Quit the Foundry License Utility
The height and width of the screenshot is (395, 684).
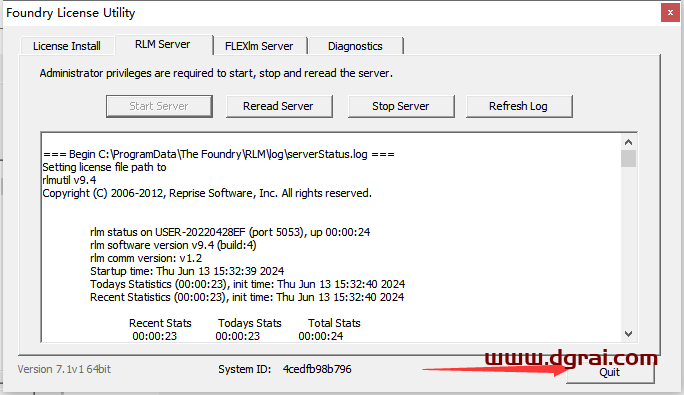(610, 372)
